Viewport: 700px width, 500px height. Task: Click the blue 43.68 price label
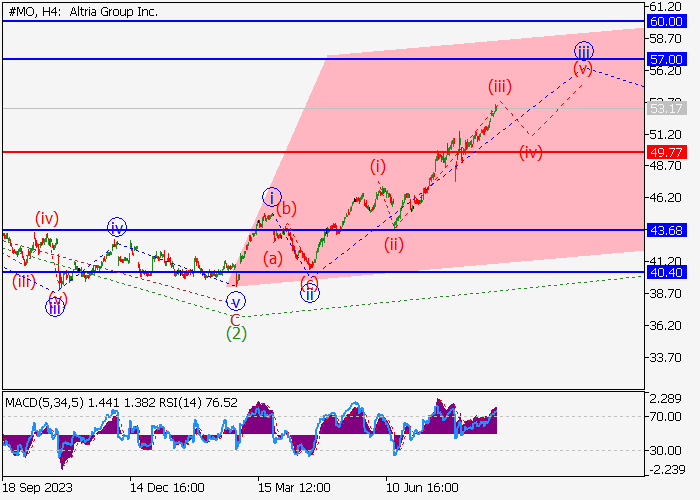click(666, 231)
